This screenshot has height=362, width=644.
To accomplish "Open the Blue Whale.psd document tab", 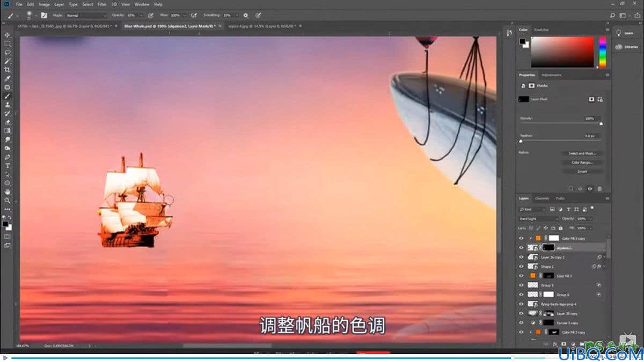I will click(x=170, y=26).
